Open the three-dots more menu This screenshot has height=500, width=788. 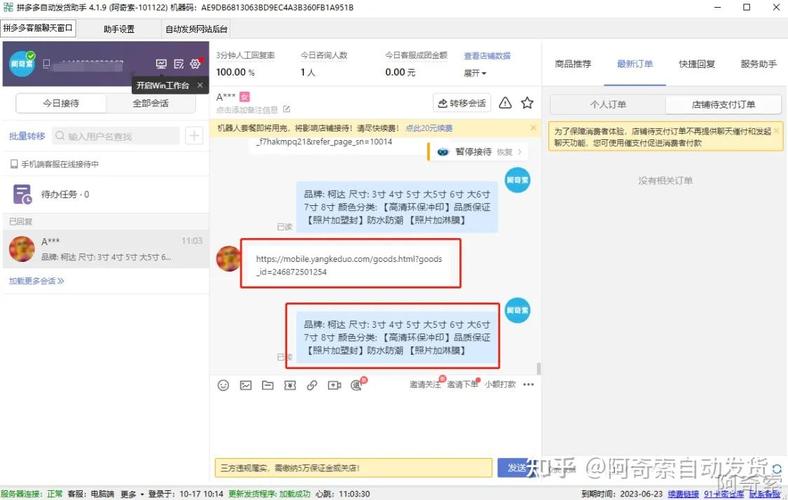click(x=529, y=384)
